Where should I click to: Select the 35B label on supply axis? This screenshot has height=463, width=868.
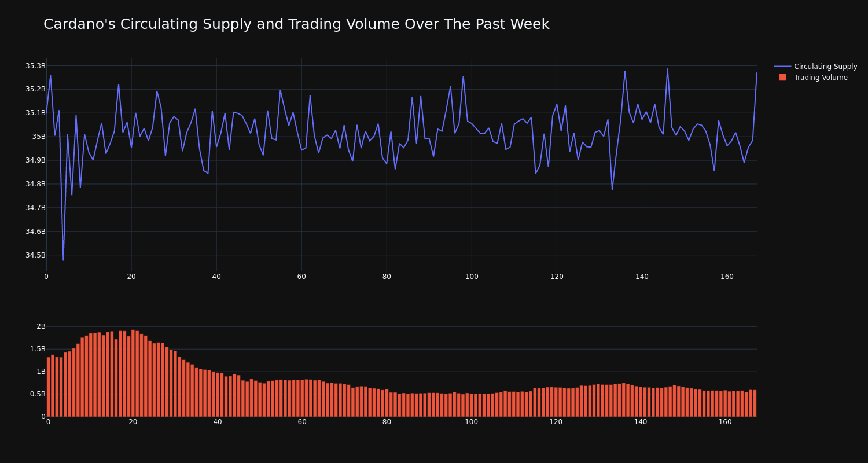point(39,137)
